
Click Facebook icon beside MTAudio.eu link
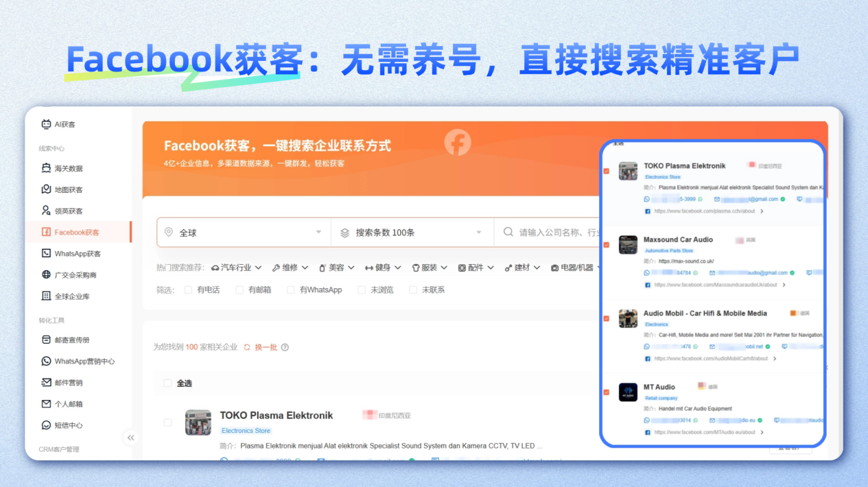[647, 432]
